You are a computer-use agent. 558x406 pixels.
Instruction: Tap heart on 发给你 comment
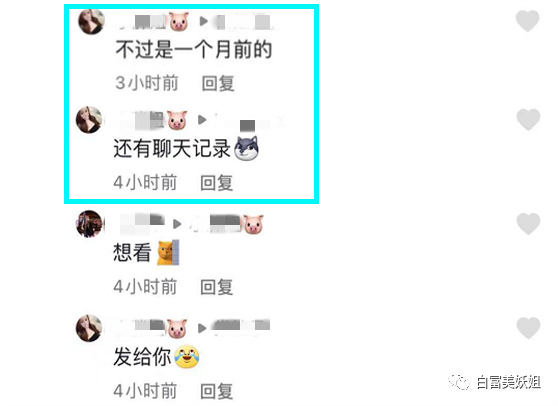(x=528, y=328)
